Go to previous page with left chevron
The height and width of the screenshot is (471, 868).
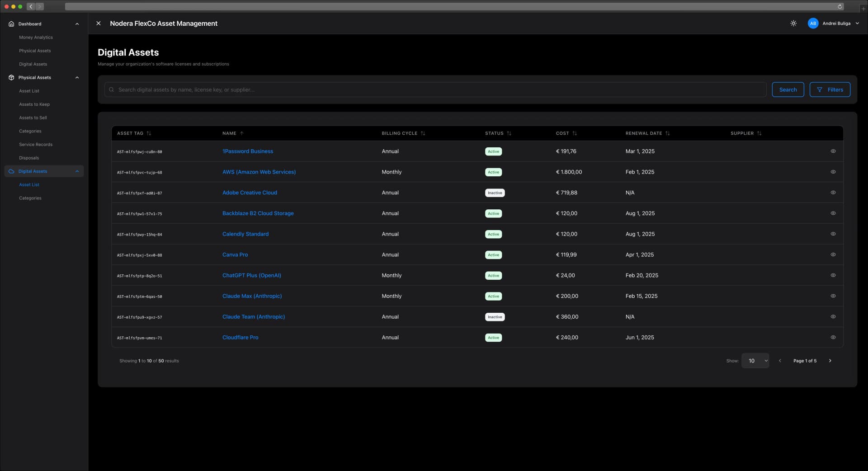click(780, 361)
